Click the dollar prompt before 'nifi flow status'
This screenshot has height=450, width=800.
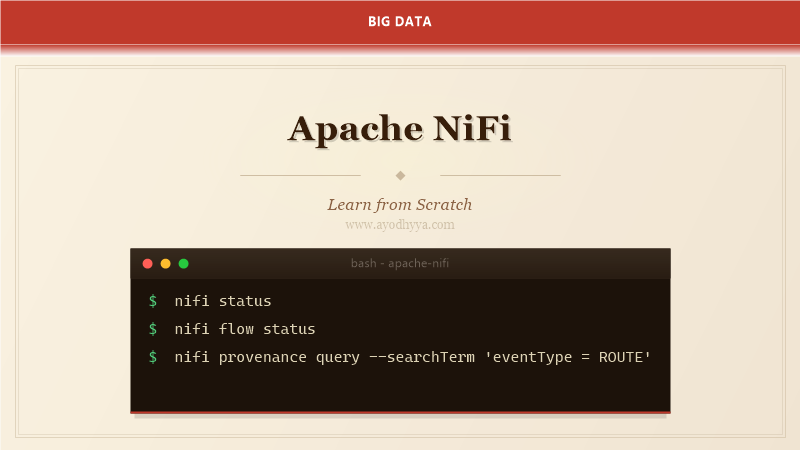click(x=153, y=329)
